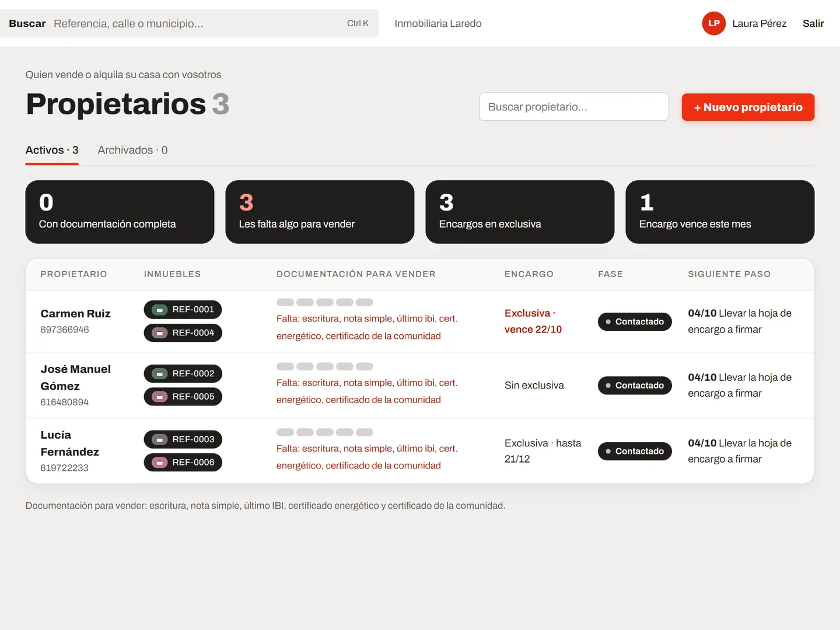Viewport: 840px width, 630px height.
Task: Click the Nuevo propietario button
Action: pyautogui.click(x=748, y=107)
